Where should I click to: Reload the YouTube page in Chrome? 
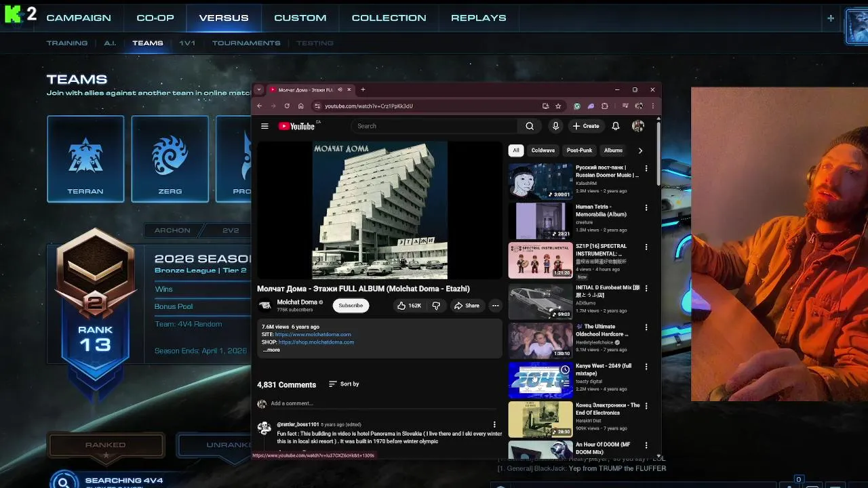[287, 106]
